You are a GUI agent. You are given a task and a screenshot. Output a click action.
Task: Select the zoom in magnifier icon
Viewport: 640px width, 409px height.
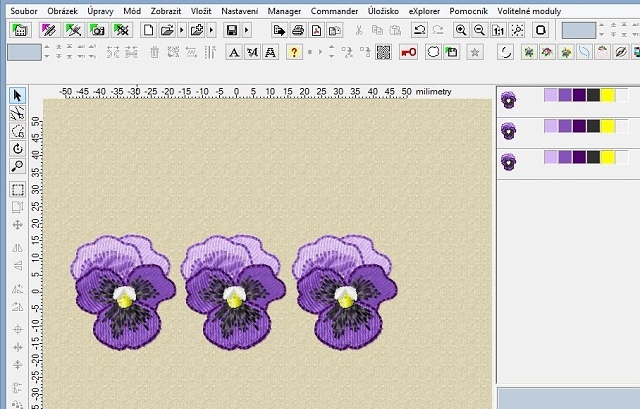click(x=461, y=30)
